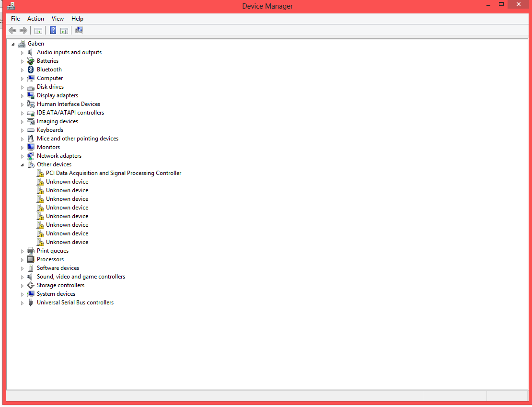Click the Scan for hardware changes icon
The width and height of the screenshot is (532, 407).
coord(79,30)
